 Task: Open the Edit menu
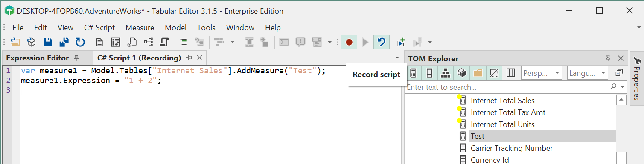point(41,28)
